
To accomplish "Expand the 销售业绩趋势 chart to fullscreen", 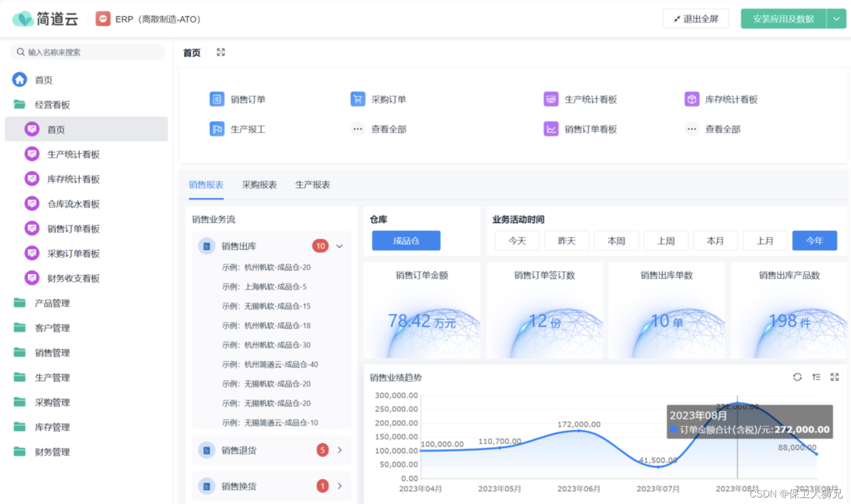I will tap(835, 377).
